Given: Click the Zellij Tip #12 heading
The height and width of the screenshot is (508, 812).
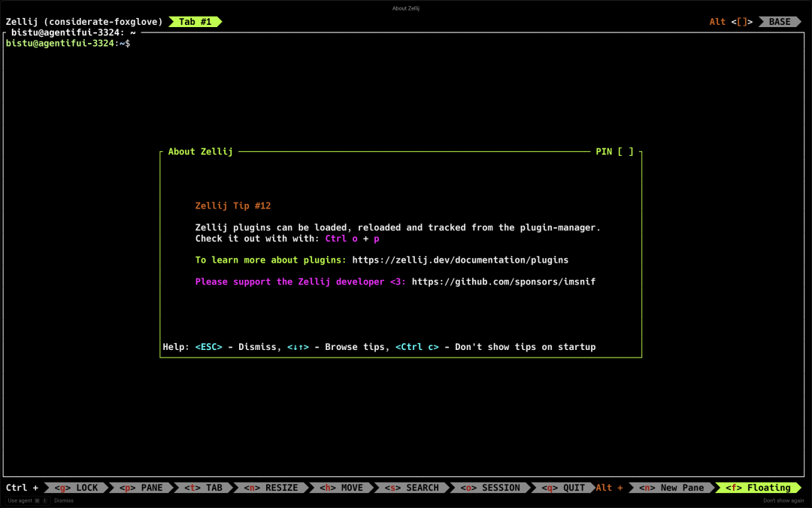Looking at the screenshot, I should (x=233, y=205).
